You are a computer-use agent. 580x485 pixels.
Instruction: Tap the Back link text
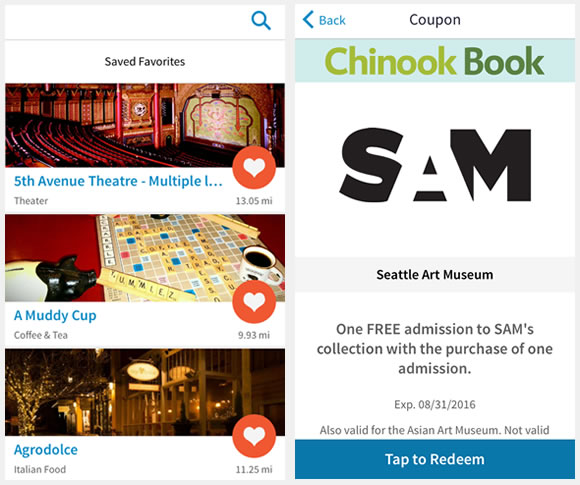coord(332,20)
